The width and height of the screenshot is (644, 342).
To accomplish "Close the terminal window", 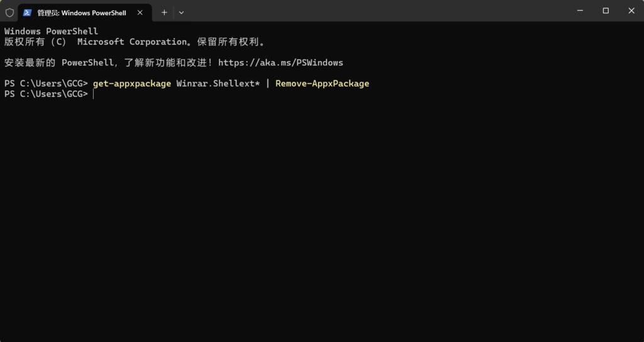I will tap(631, 11).
